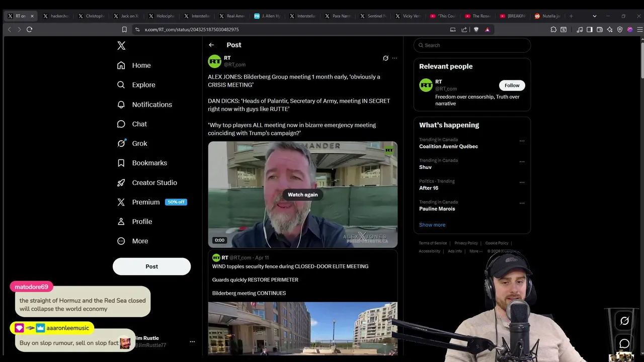The height and width of the screenshot is (362, 644).
Task: Reload the page
Action: (29, 30)
